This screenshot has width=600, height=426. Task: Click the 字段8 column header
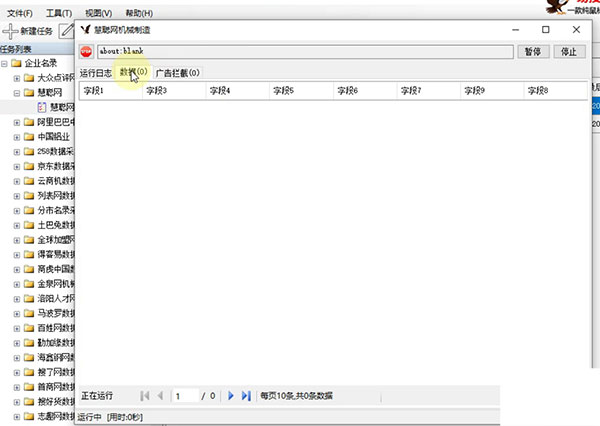pos(555,91)
